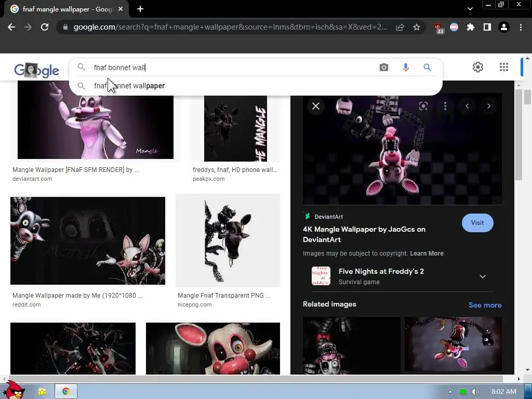
Task: Open See more related images
Action: (485, 305)
